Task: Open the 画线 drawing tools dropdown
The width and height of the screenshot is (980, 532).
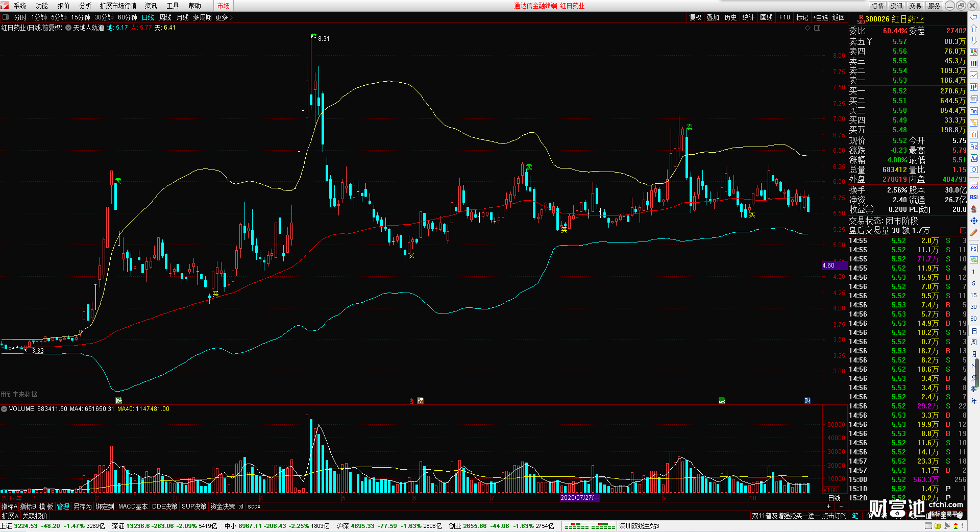Action: tap(766, 17)
